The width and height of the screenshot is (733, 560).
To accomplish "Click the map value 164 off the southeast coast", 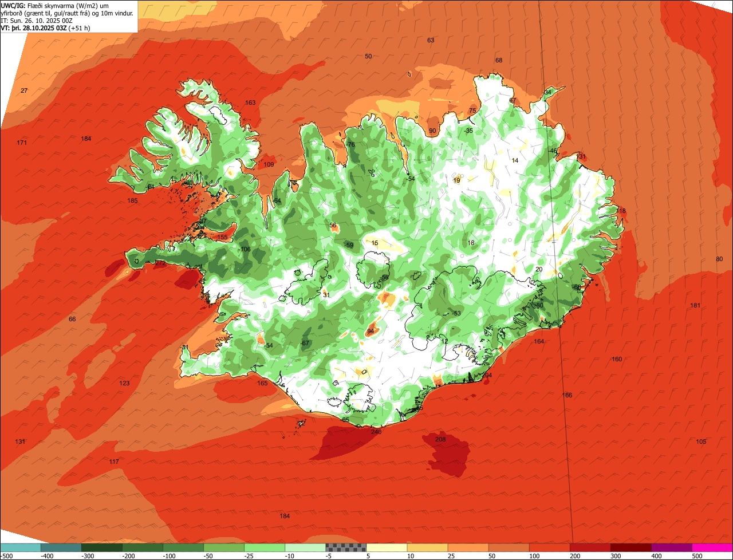I will tap(539, 341).
